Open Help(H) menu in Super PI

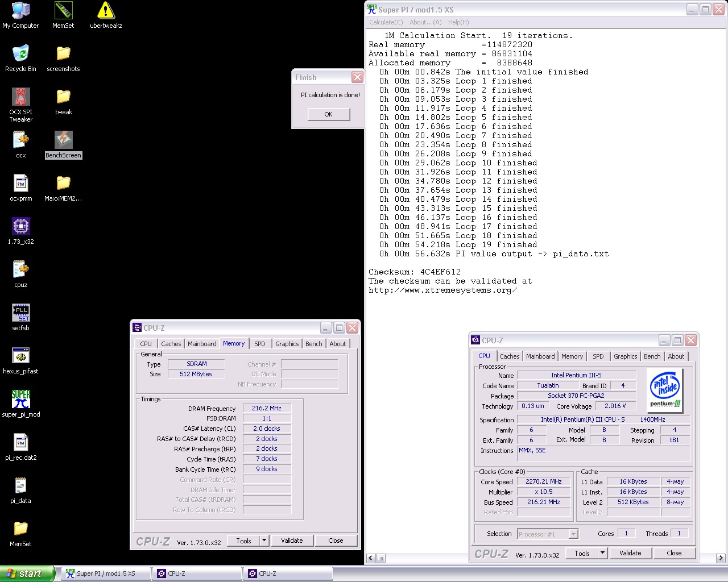coord(458,22)
